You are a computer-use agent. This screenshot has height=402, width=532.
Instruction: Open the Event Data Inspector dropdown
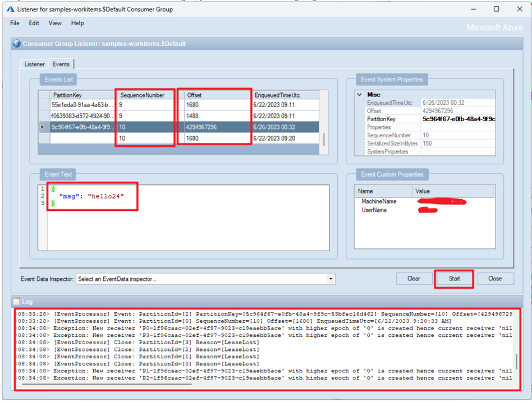(331, 279)
